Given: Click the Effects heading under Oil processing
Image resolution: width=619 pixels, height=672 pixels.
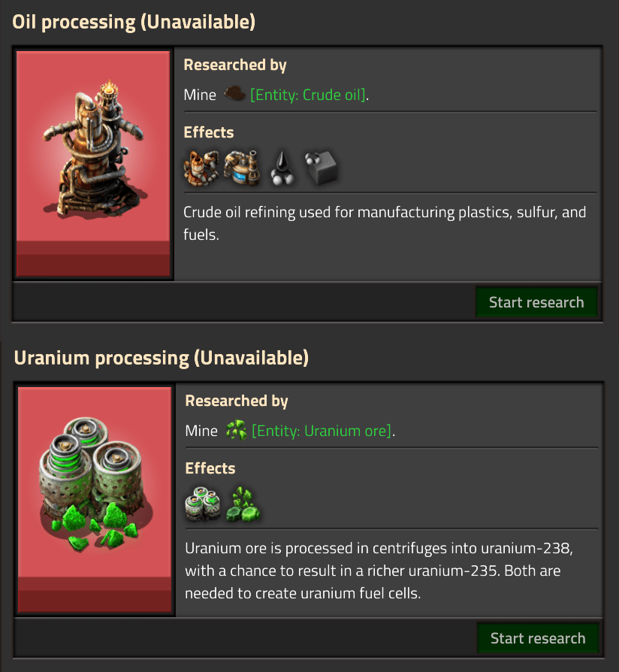Looking at the screenshot, I should 209,132.
